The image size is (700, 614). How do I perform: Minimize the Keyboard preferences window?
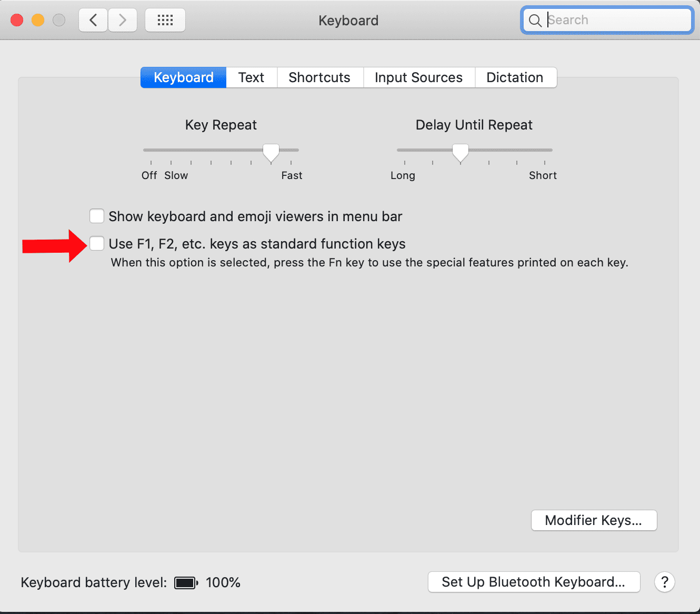[38, 19]
